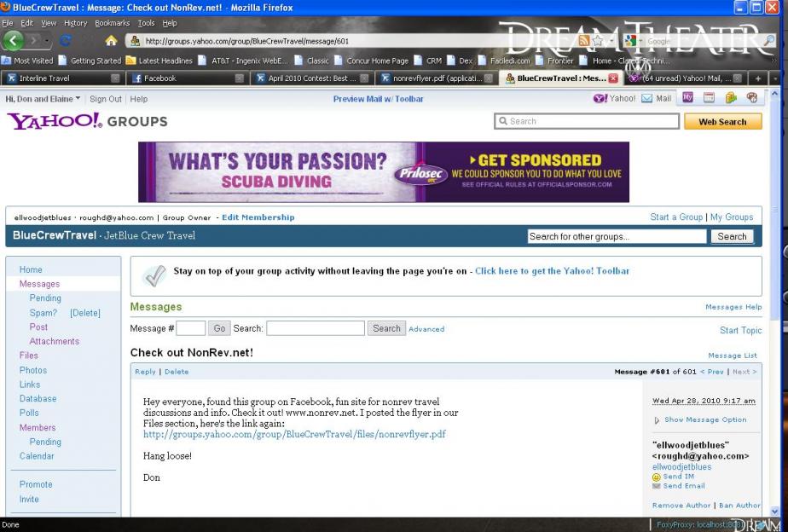
Task: Click the RSS feed icon in address bar
Action: pos(583,41)
